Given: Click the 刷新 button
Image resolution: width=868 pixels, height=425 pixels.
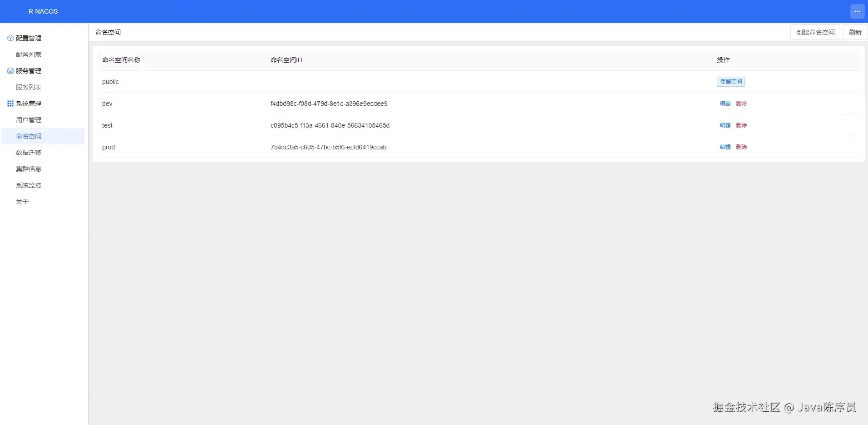Looking at the screenshot, I should pyautogui.click(x=855, y=32).
